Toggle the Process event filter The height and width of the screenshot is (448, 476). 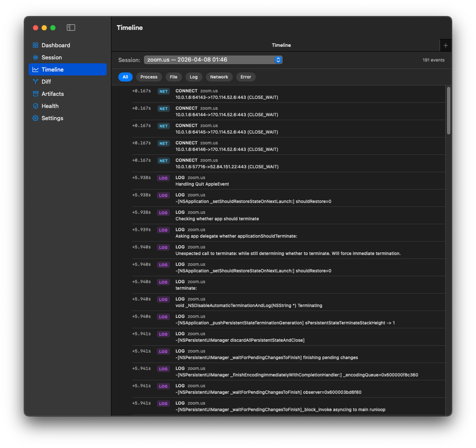(x=149, y=77)
